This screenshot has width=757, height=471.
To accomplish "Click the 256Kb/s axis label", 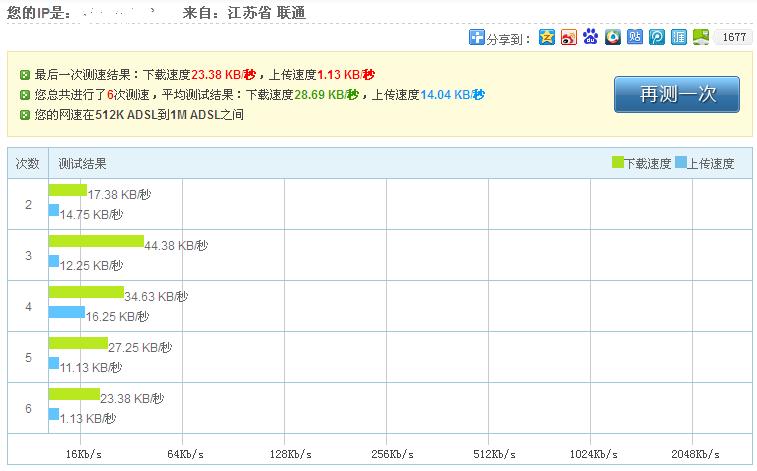I will click(x=392, y=454).
